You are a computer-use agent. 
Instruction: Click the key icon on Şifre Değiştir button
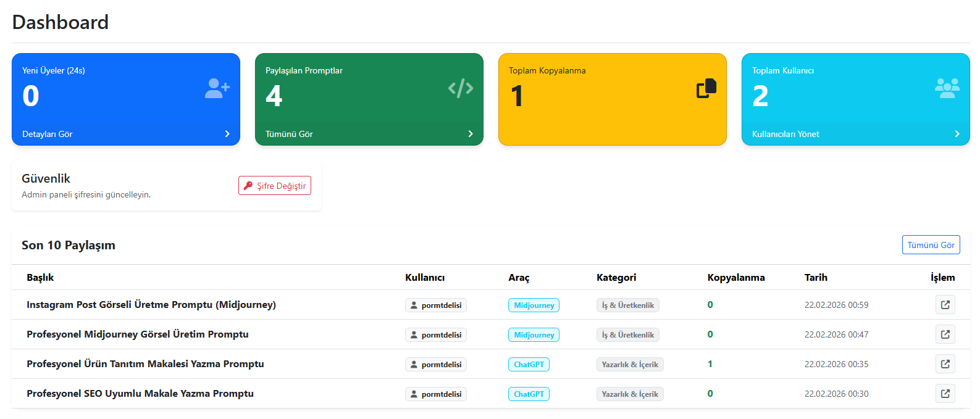tap(248, 186)
